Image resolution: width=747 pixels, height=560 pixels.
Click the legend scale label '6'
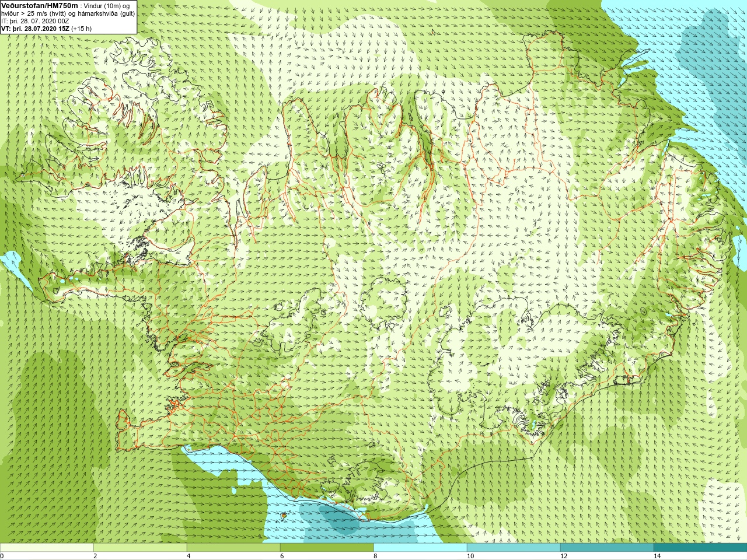(282, 556)
